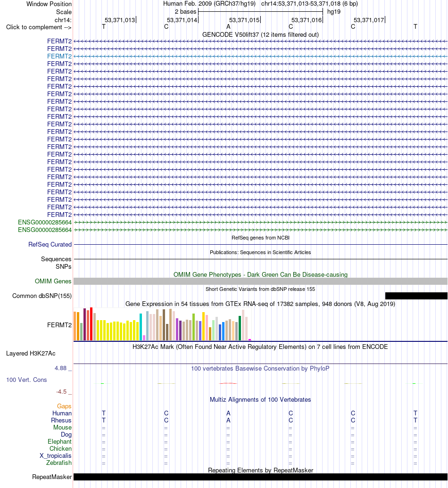Screen dimensions: 448x488
Task: Open GENCODE V50lift37 track title
Action: (260, 35)
